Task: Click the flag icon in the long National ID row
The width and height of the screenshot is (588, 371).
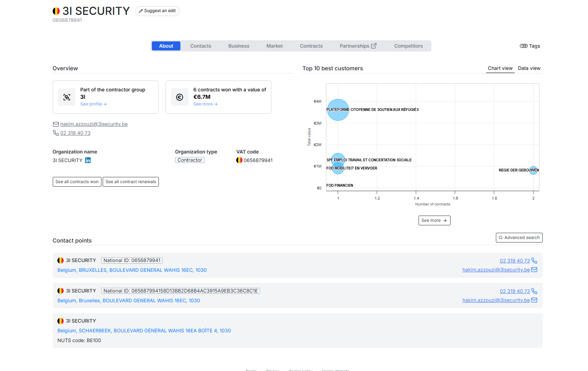Action: point(61,291)
